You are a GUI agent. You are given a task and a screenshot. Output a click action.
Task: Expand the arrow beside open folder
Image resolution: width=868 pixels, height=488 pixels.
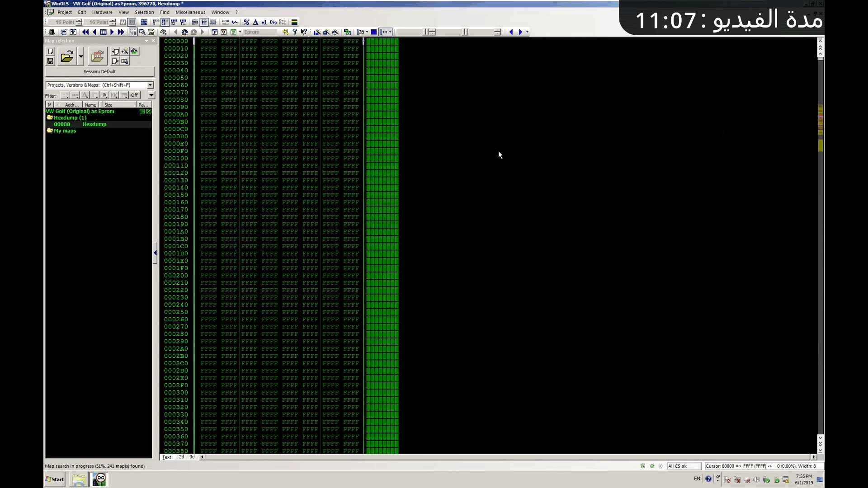pos(81,56)
